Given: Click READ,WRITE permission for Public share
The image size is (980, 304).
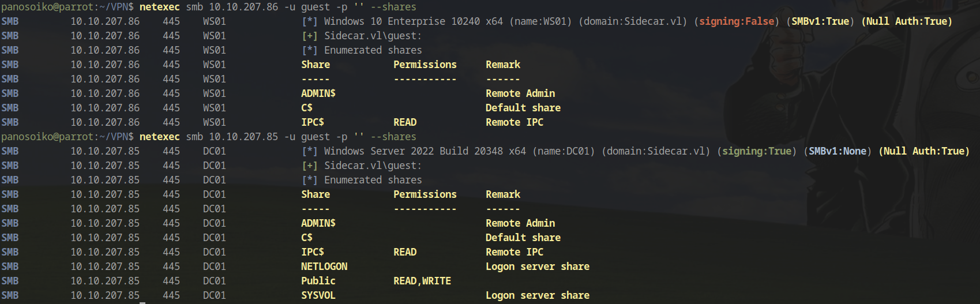Looking at the screenshot, I should point(422,281).
